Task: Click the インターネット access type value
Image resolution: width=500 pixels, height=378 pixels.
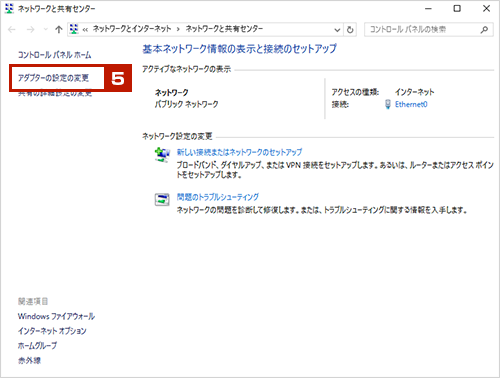Action: pyautogui.click(x=415, y=92)
